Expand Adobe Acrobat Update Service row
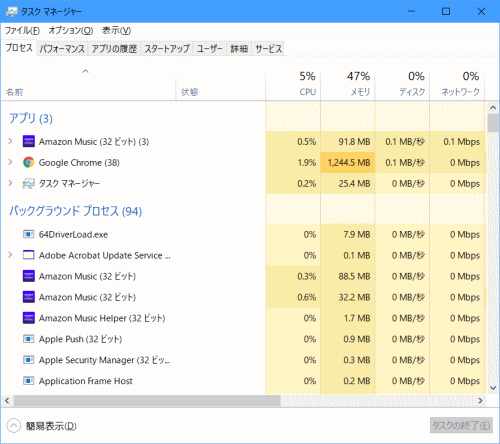This screenshot has width=500, height=444. tap(10, 255)
